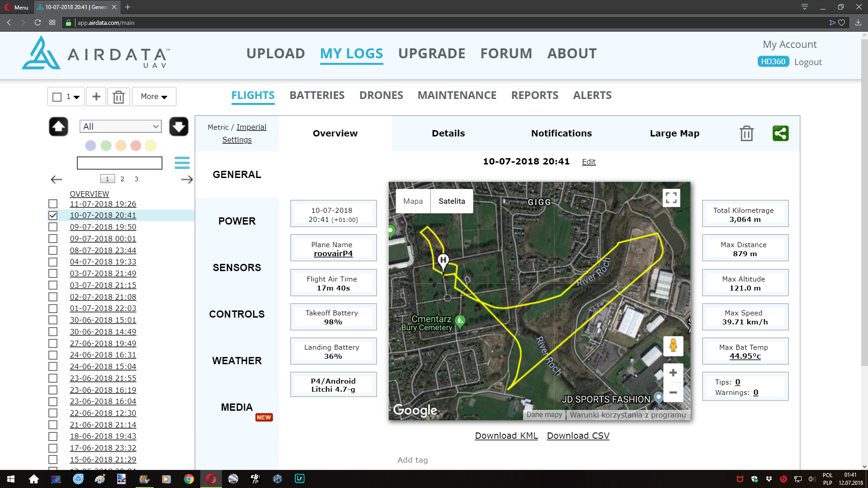Go to previous page with left arrow
This screenshot has height=488, width=868.
click(57, 179)
